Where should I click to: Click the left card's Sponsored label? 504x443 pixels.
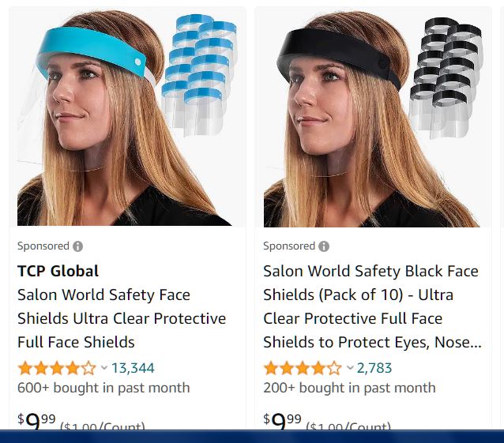pos(43,246)
